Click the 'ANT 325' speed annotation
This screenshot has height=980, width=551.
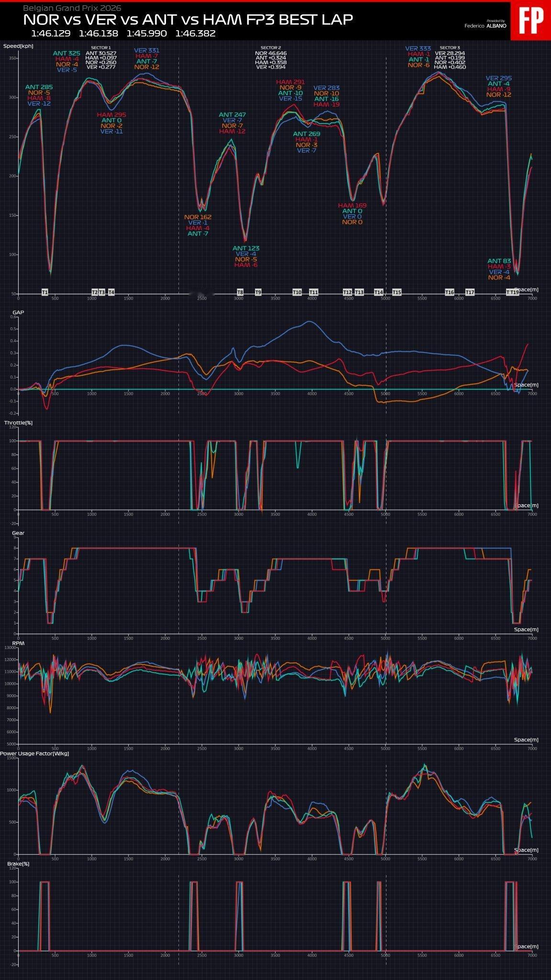tap(67, 53)
